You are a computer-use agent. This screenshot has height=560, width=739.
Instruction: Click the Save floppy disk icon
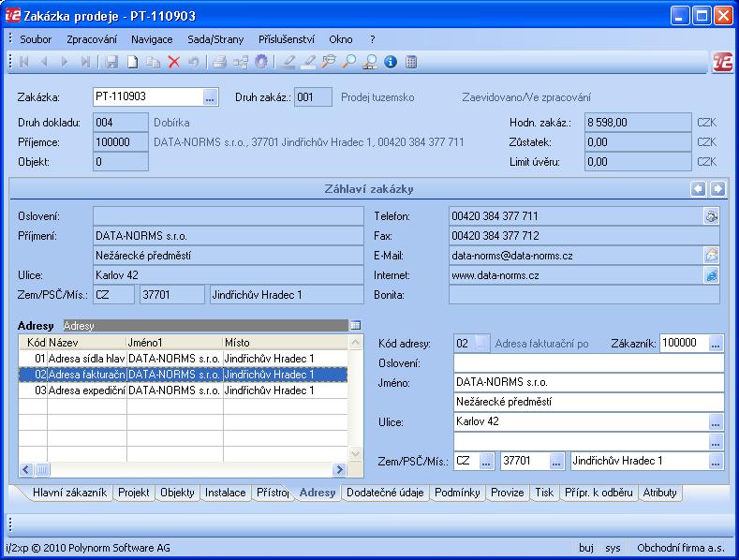pyautogui.click(x=111, y=62)
